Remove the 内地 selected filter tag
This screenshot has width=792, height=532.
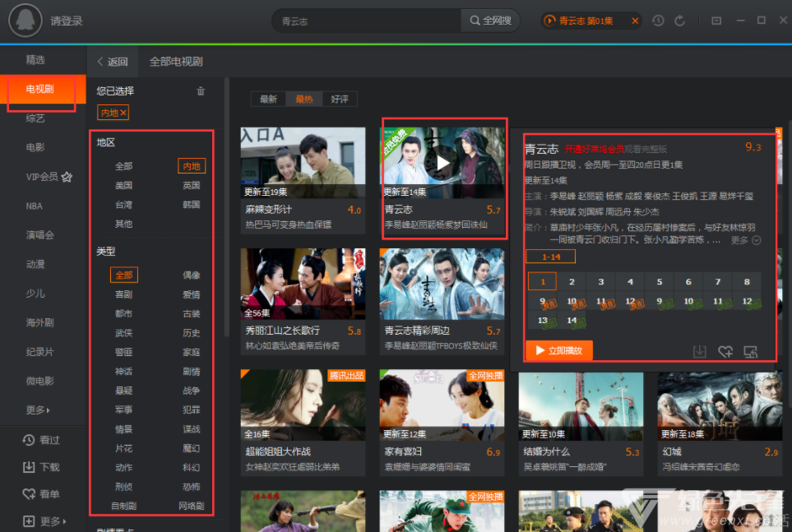coord(123,113)
